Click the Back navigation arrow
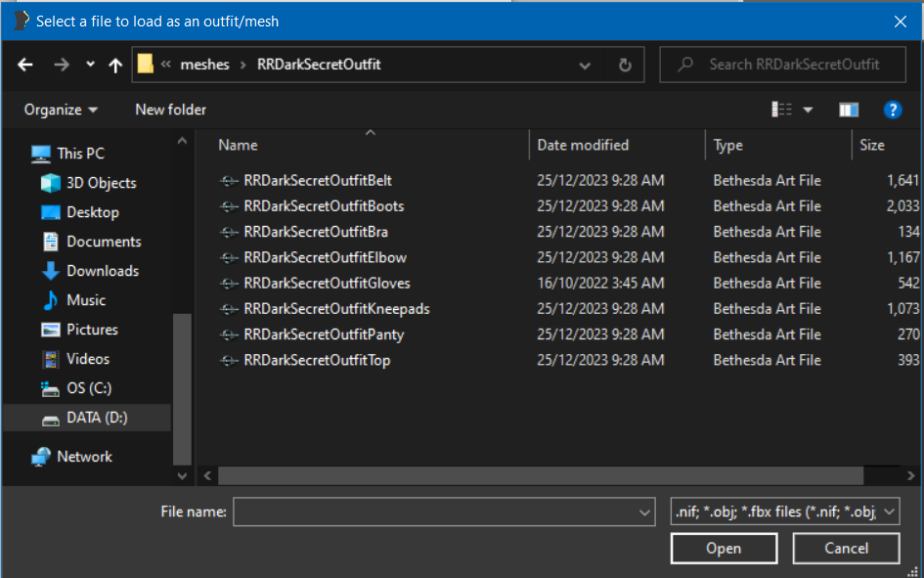The height and width of the screenshot is (578, 924). 25,65
